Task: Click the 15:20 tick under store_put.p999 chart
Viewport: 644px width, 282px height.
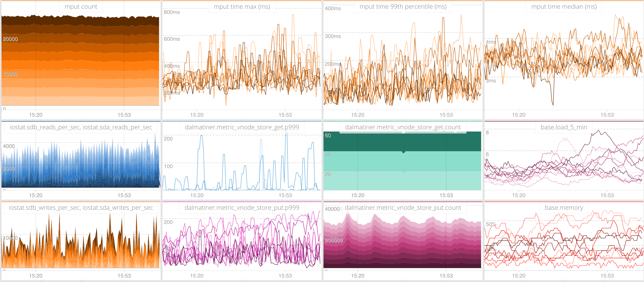Action: (x=197, y=276)
